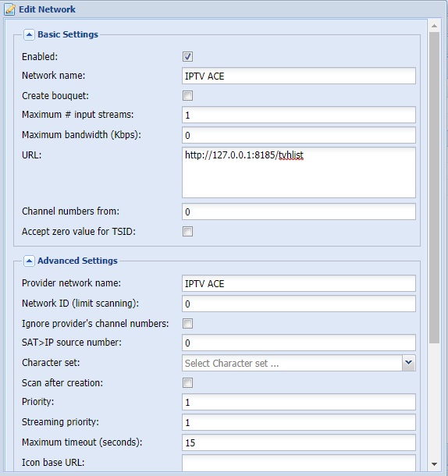Enable Scan after creation checkbox
The width and height of the screenshot is (448, 476).
(187, 383)
